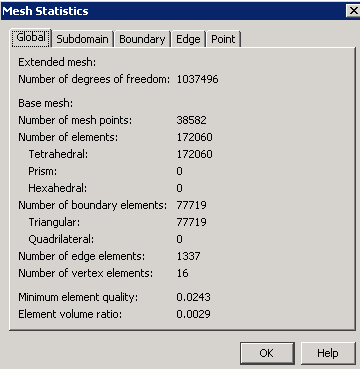Open the Boundary tab
Viewport: 360px width, 369px height.
(142, 39)
